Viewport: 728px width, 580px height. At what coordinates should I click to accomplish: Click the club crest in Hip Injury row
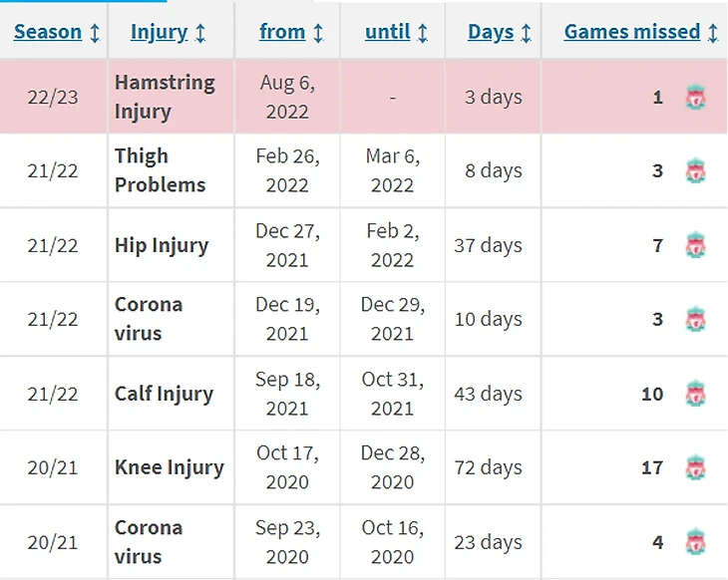coord(695,245)
